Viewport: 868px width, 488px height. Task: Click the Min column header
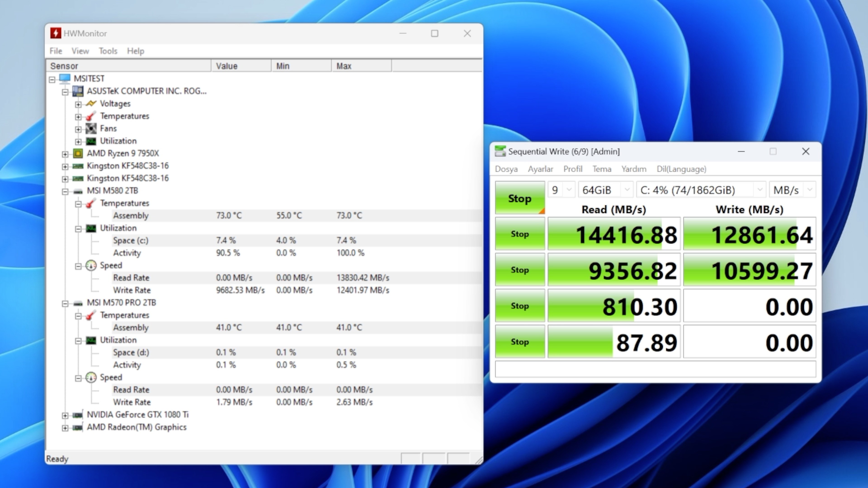pyautogui.click(x=301, y=66)
